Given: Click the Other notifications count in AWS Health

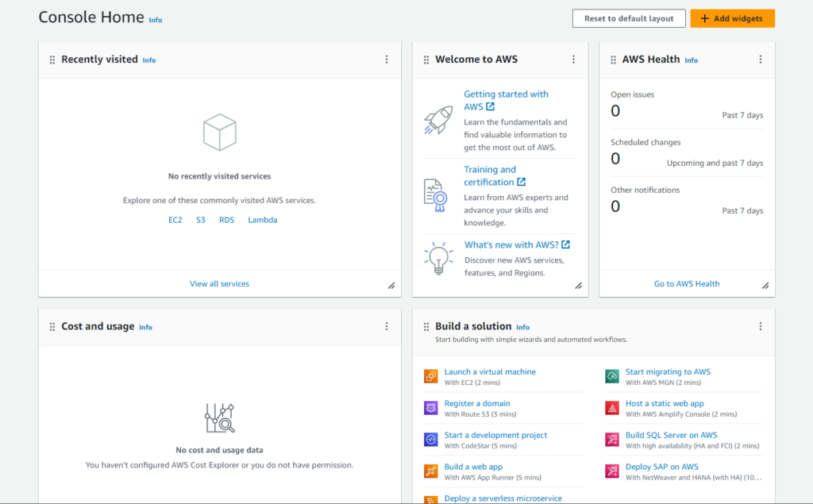Looking at the screenshot, I should coord(615,206).
